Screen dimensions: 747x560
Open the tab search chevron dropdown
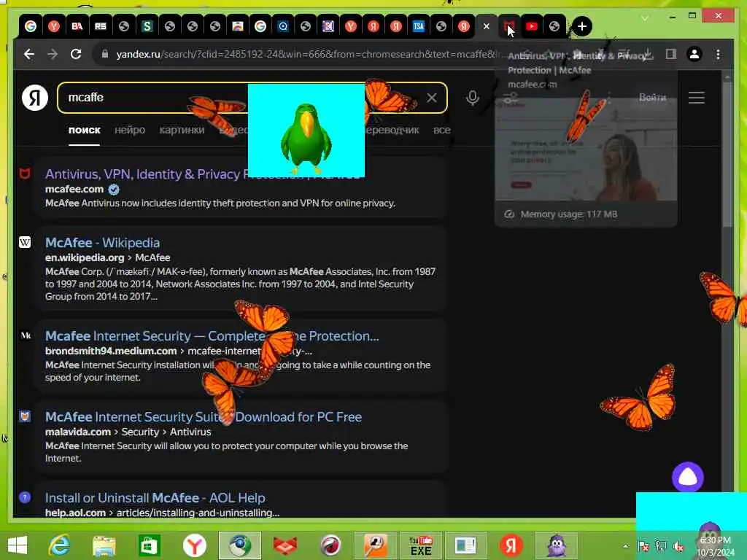[x=645, y=17]
